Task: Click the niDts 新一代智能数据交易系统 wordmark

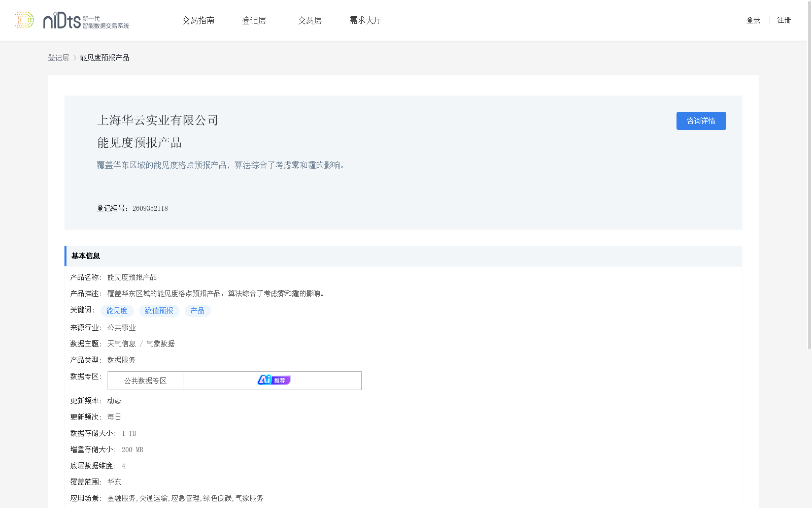Action: 86,21
